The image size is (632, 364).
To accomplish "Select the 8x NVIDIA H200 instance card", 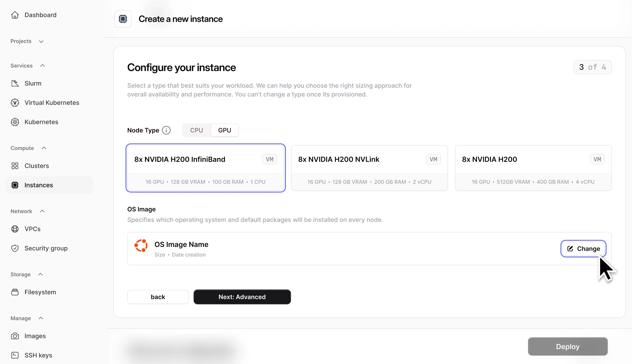I will click(533, 168).
